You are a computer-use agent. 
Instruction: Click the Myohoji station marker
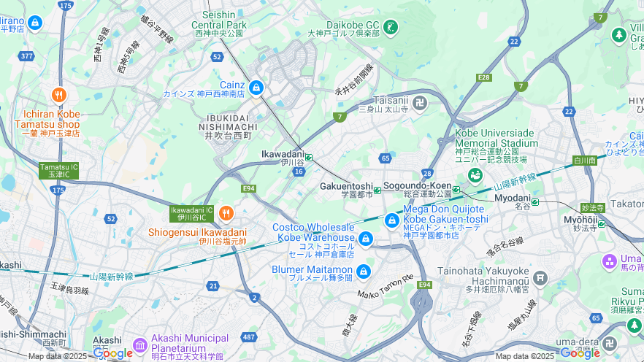602,223
